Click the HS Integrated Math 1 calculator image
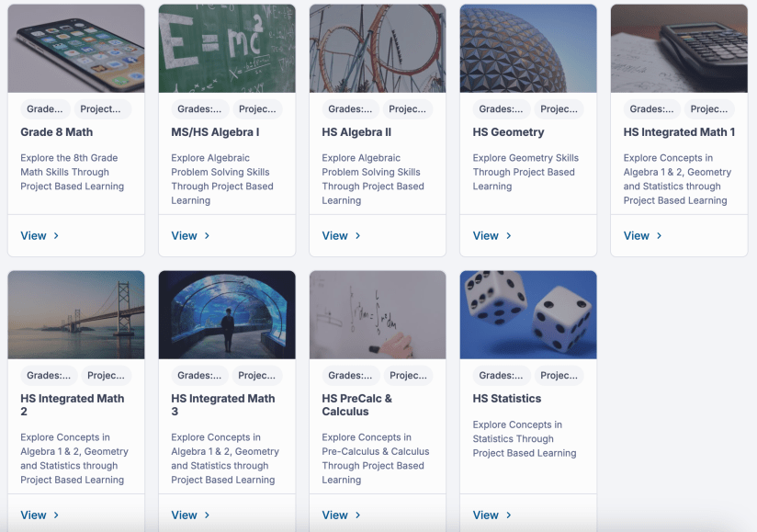Viewport: 757px width, 532px height. pyautogui.click(x=679, y=49)
